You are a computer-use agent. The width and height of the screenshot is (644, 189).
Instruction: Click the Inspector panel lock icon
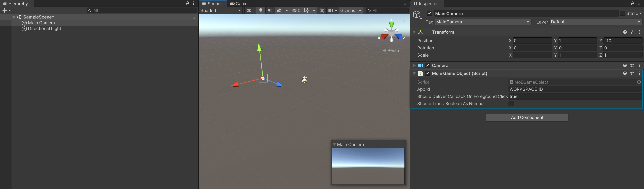[633, 3]
